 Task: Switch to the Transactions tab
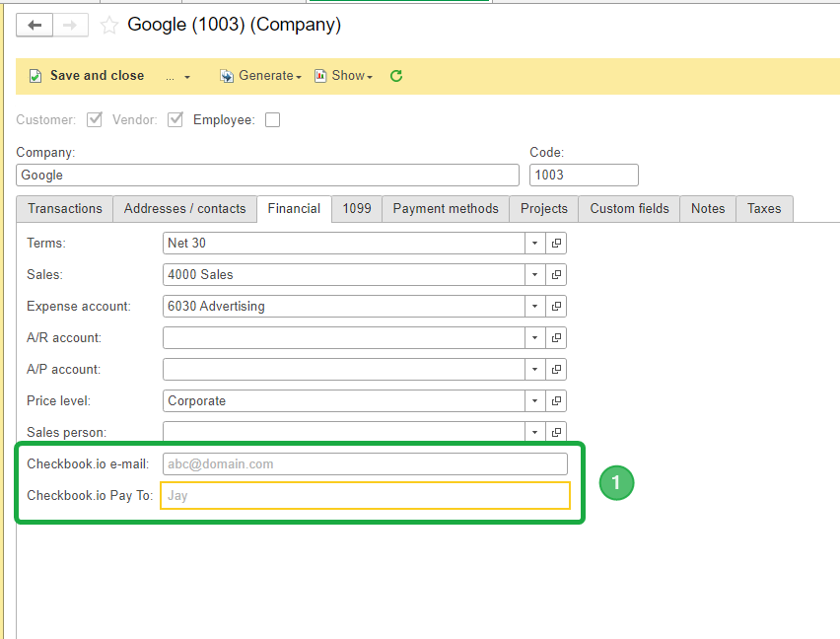[65, 208]
